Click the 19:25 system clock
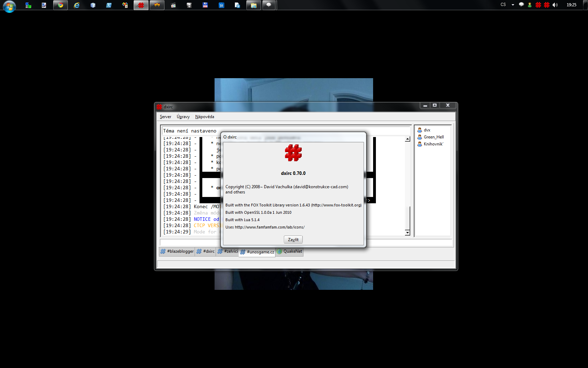The height and width of the screenshot is (368, 588). click(572, 5)
